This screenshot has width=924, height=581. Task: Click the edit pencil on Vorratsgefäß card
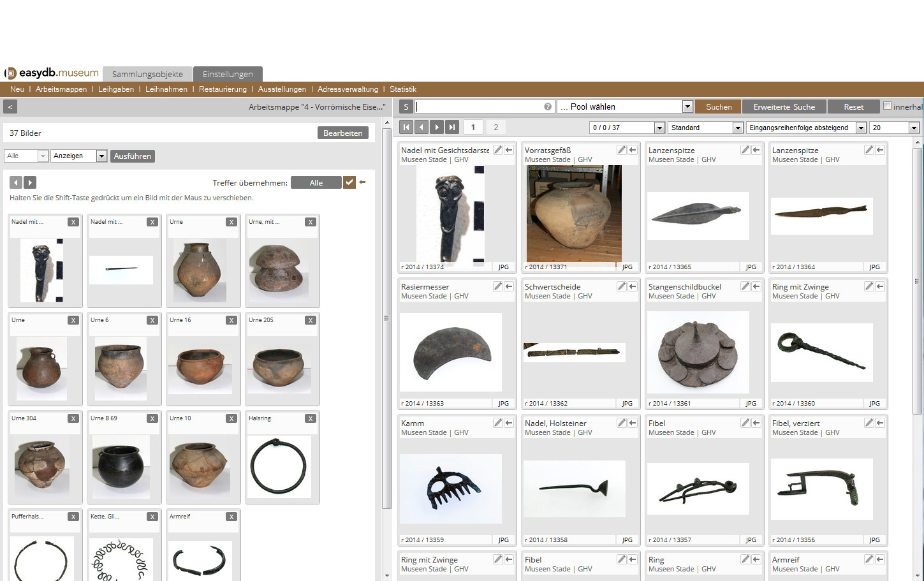(x=621, y=150)
